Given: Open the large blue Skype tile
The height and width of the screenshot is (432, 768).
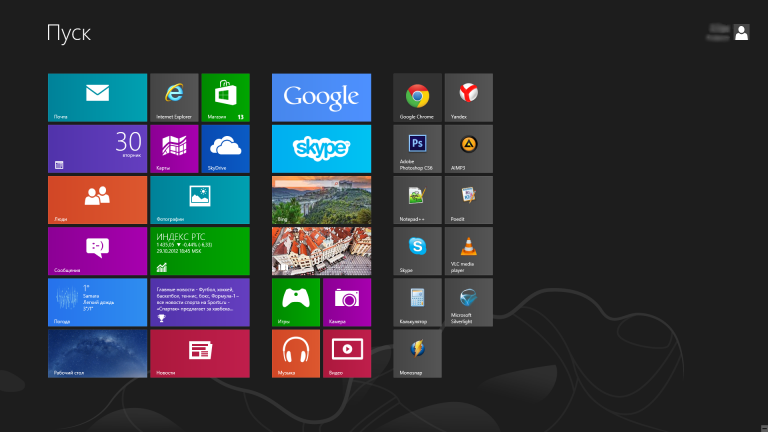Looking at the screenshot, I should [x=321, y=149].
